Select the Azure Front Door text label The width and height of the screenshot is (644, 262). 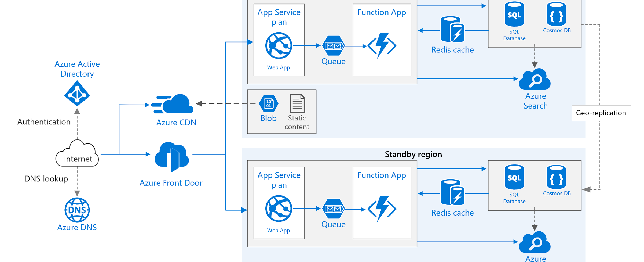point(171,183)
